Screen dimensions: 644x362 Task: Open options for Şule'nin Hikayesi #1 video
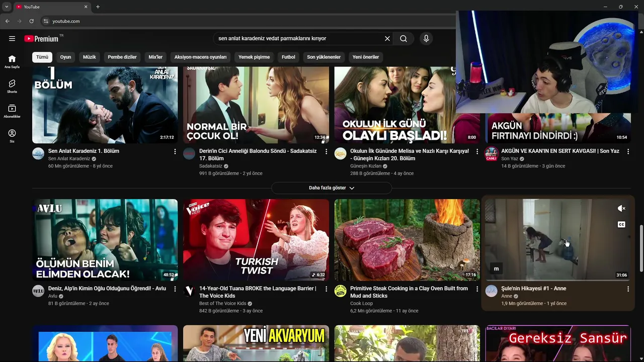[628, 289]
